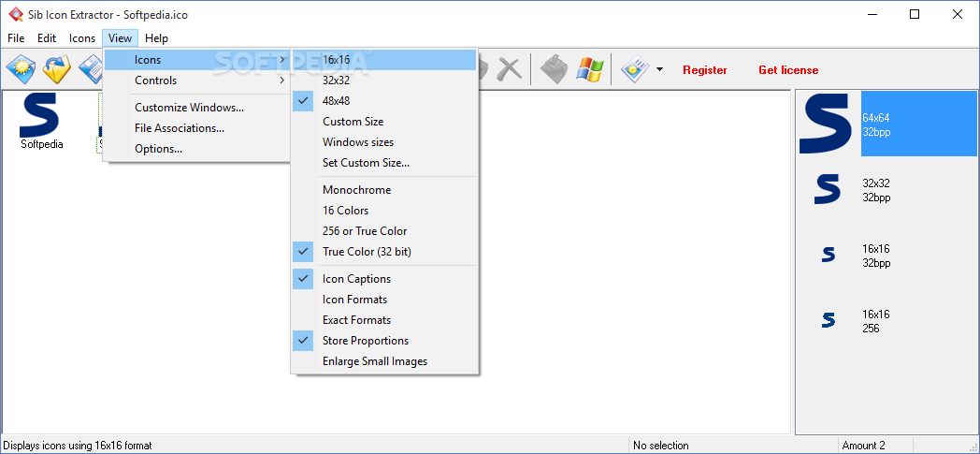Click the Softpedia caption under icon

click(42, 144)
